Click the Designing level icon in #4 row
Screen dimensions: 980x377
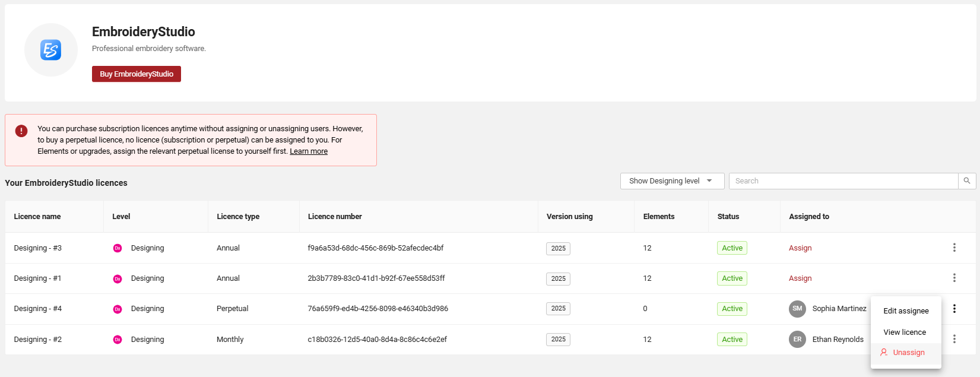(118, 309)
